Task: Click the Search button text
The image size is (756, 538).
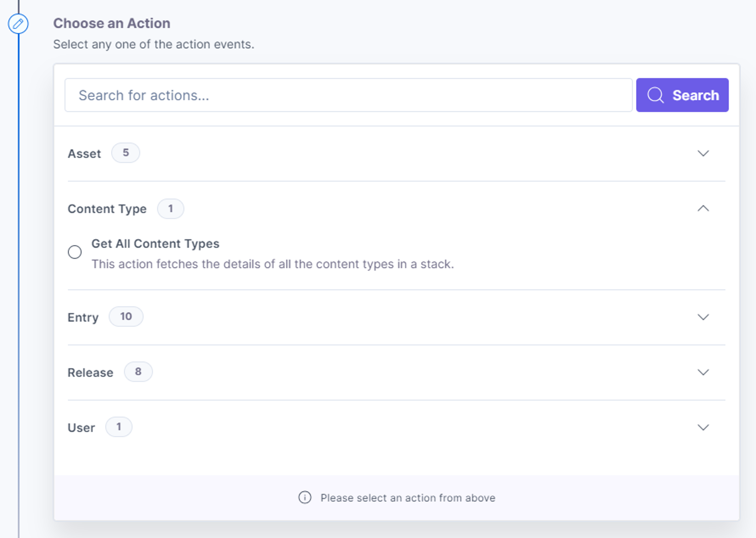Action: click(x=696, y=95)
